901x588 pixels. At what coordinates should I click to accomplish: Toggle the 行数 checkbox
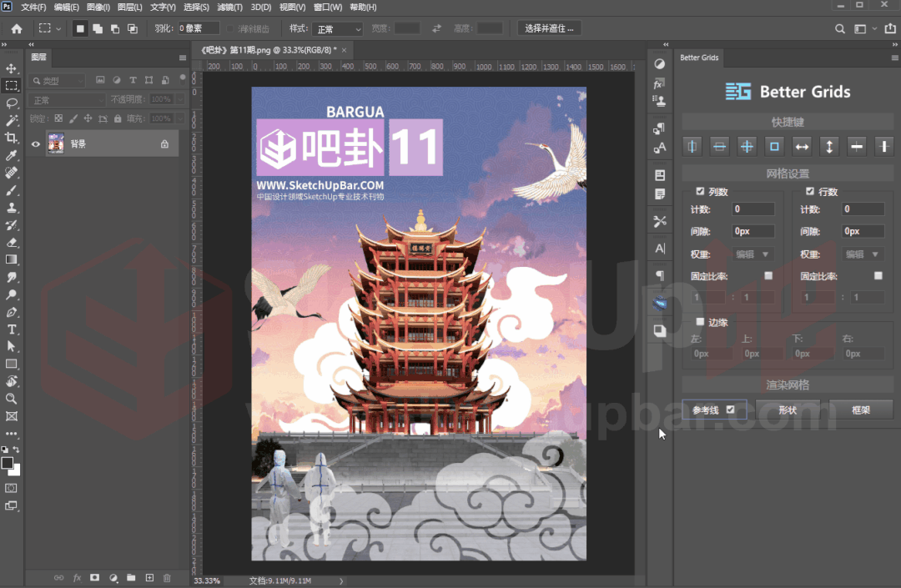click(x=809, y=191)
